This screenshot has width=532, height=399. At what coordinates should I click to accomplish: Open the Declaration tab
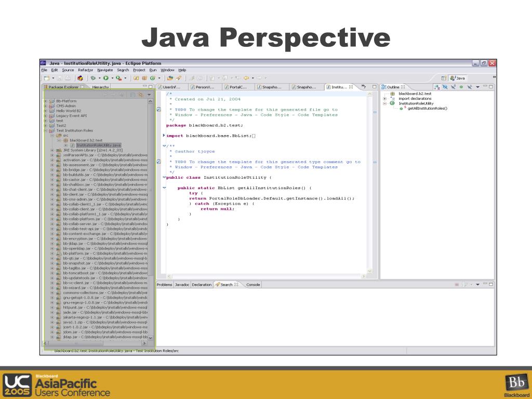202,285
